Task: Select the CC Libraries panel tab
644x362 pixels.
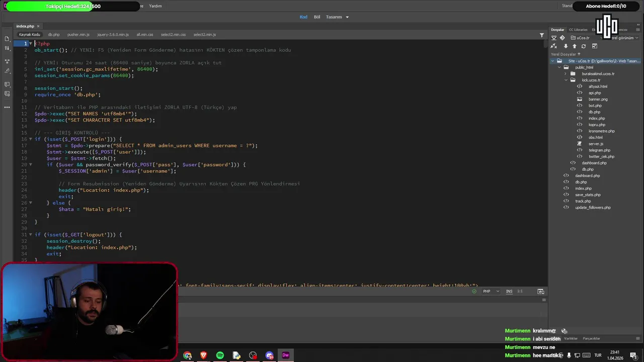Action: 578,30
